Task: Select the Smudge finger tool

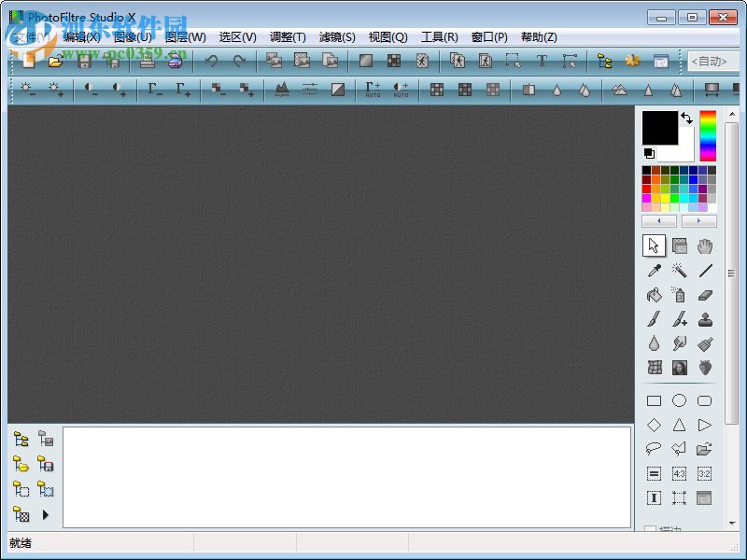Action: tap(679, 343)
